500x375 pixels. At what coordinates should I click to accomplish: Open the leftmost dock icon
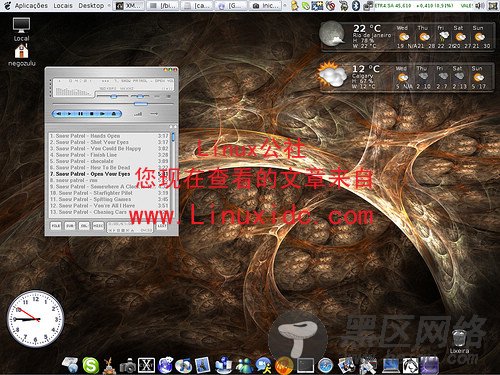pos(70,365)
